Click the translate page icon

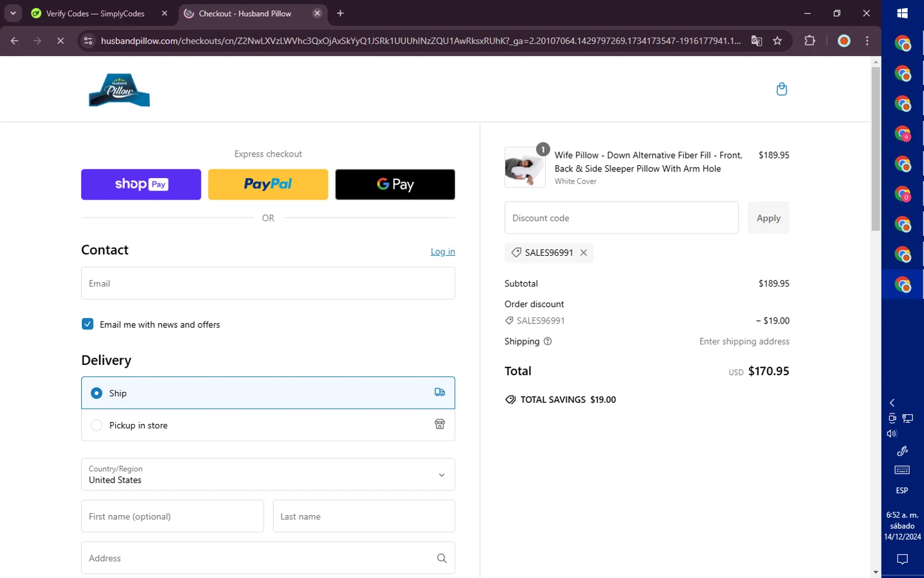(756, 41)
